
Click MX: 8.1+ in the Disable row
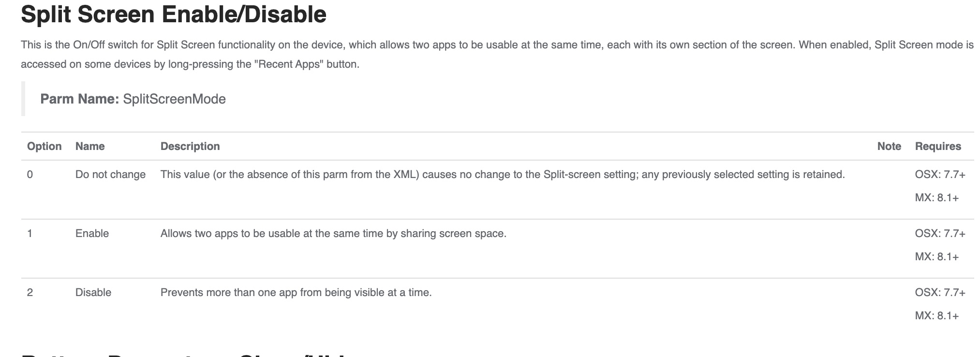936,316
